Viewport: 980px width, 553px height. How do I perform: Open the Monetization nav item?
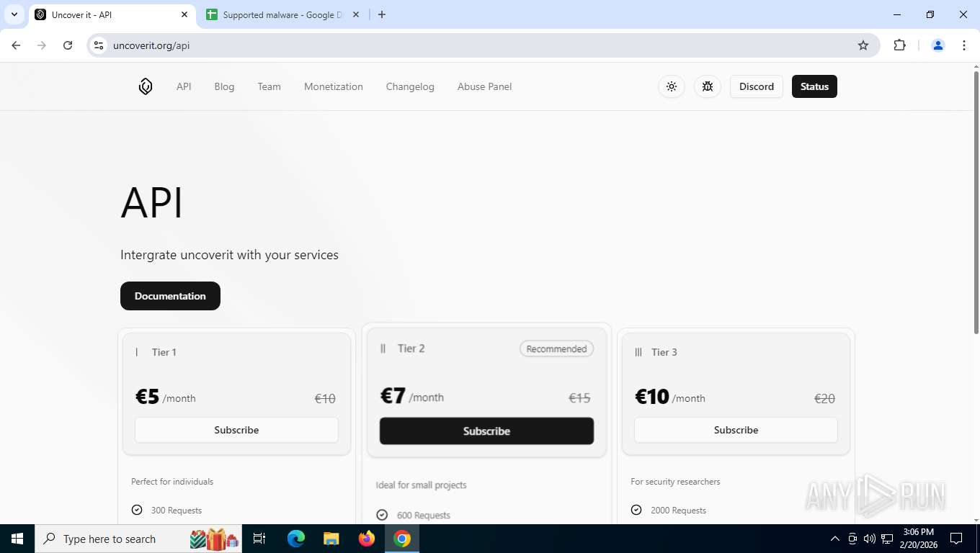pyautogui.click(x=334, y=86)
